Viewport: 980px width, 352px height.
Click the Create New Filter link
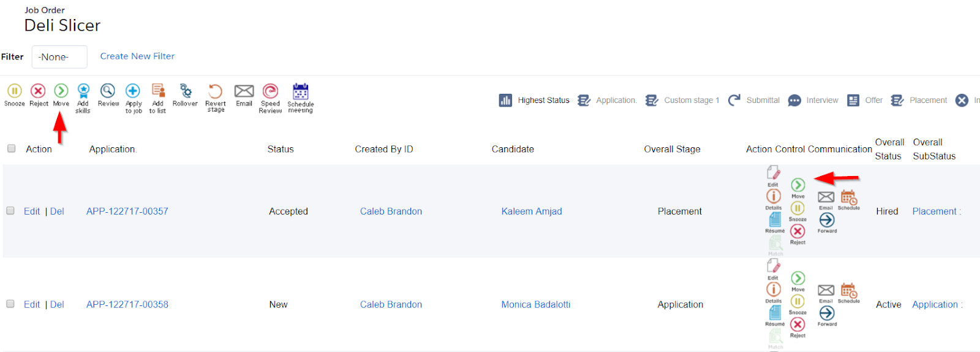click(x=137, y=56)
